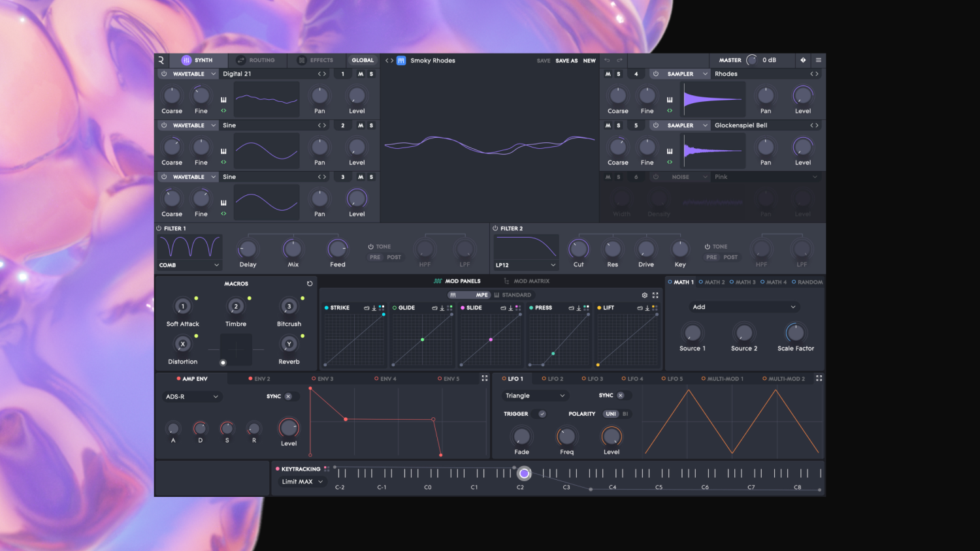Click the grid icon on LIFT panel
The height and width of the screenshot is (551, 980).
[x=655, y=307]
